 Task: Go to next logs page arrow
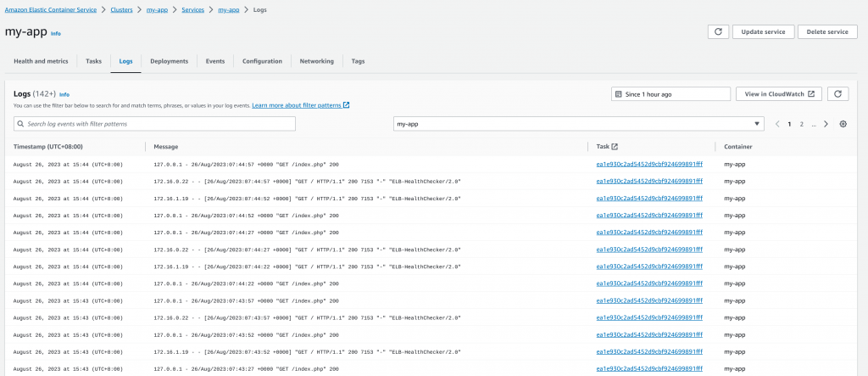click(826, 124)
